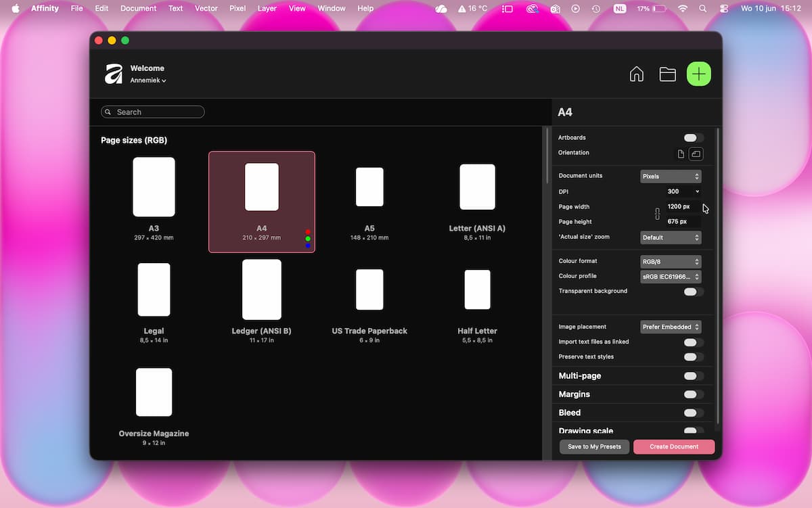Expand the DPI 300 dropdown arrow

[697, 191]
